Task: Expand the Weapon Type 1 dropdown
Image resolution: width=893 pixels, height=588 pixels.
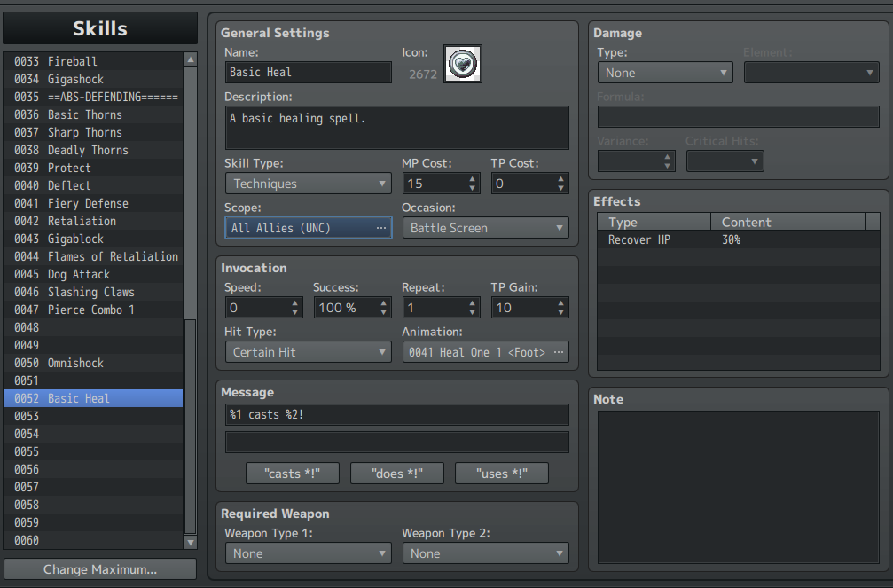Action: (308, 553)
